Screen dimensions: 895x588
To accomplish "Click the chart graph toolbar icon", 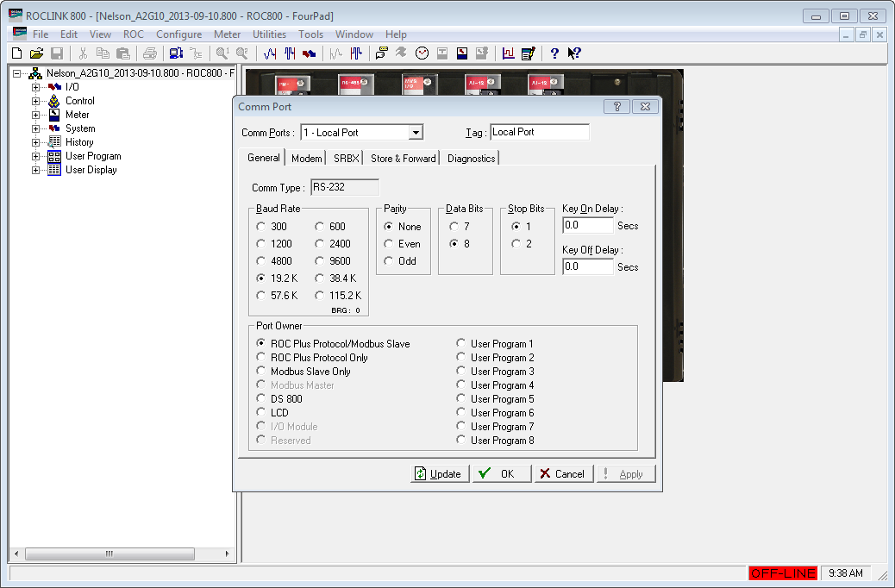I will click(x=508, y=53).
